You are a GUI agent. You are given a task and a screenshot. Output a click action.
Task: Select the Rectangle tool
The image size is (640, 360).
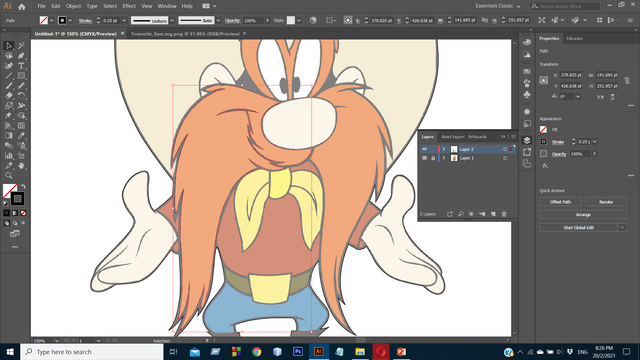(x=21, y=76)
